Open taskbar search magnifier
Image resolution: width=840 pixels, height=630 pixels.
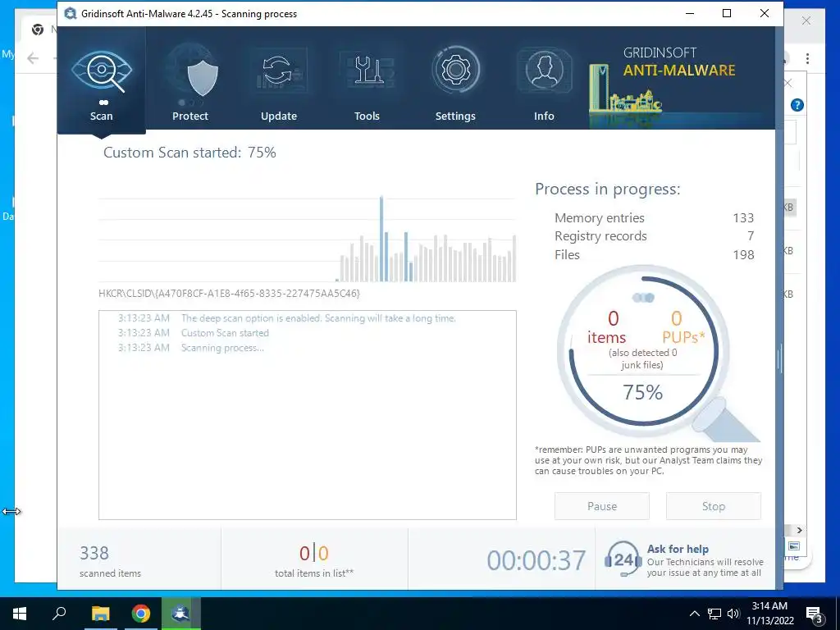coord(59,614)
